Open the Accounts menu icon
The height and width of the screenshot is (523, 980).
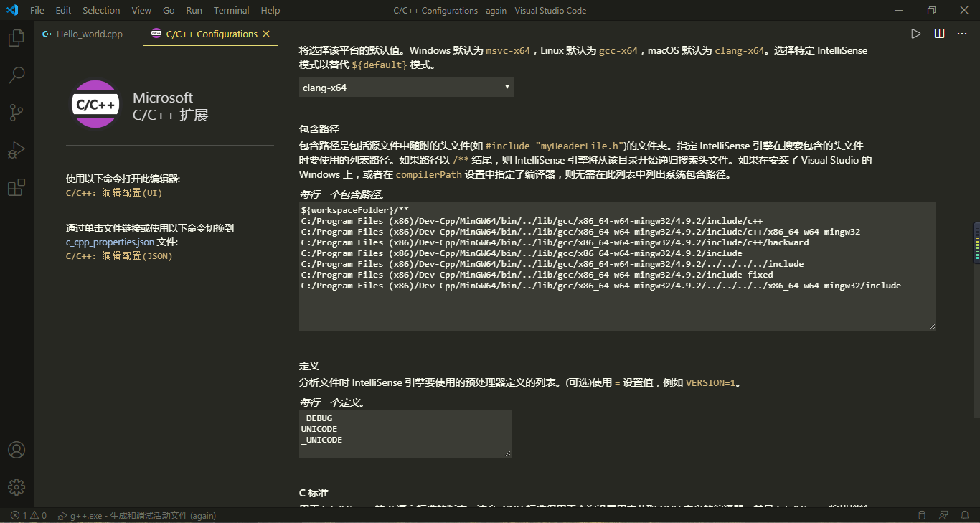click(17, 450)
